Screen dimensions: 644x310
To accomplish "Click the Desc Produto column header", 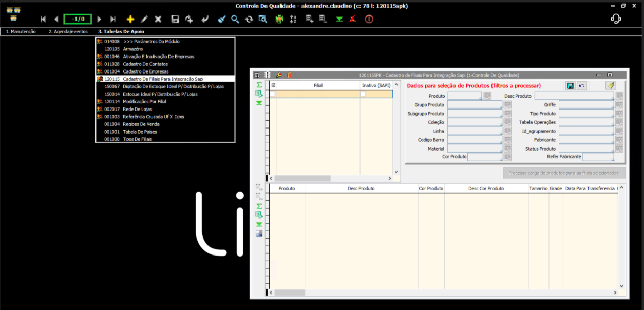I will tap(361, 189).
